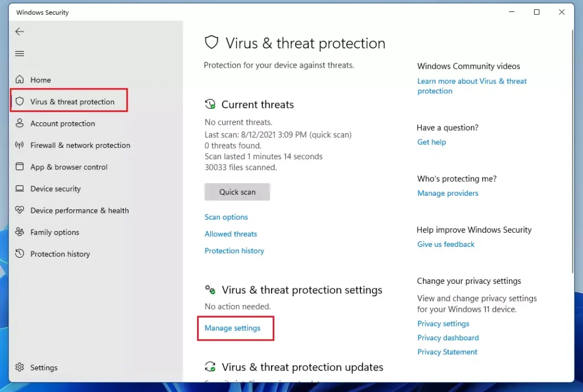583x392 pixels.
Task: Click the Family options people icon
Action: [x=20, y=232]
